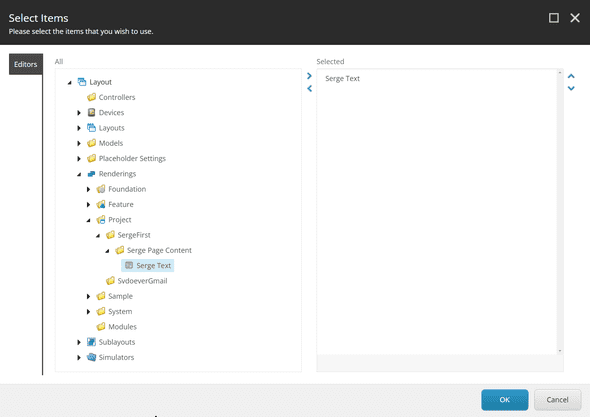Click the move right arrow to add item

309,76
